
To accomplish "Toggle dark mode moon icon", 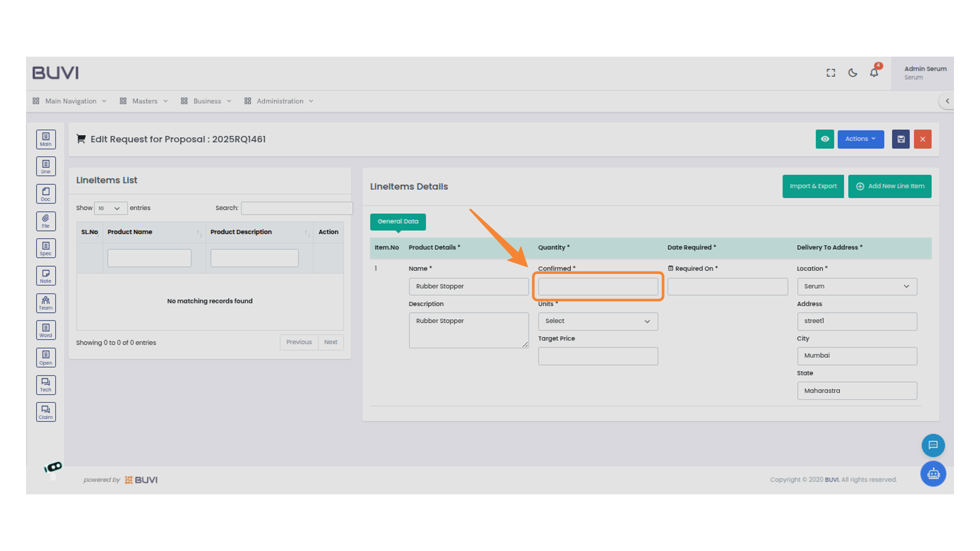I will coord(852,73).
